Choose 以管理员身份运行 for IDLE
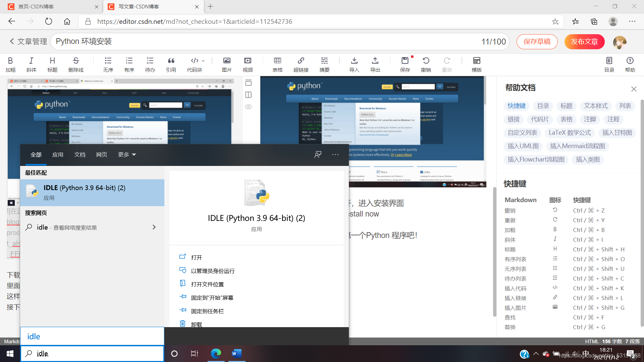644x362 pixels. click(213, 271)
